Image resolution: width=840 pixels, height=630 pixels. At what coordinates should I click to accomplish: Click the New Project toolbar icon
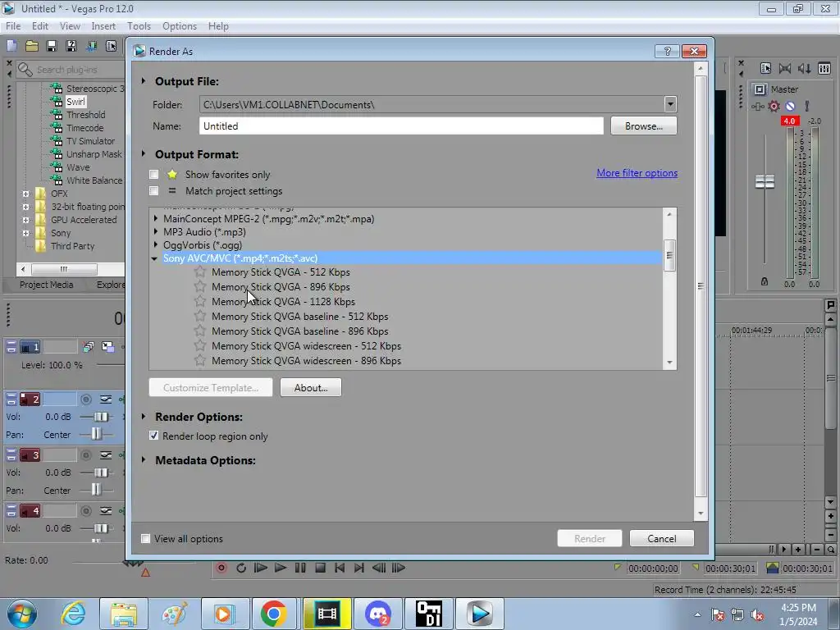[x=11, y=46]
